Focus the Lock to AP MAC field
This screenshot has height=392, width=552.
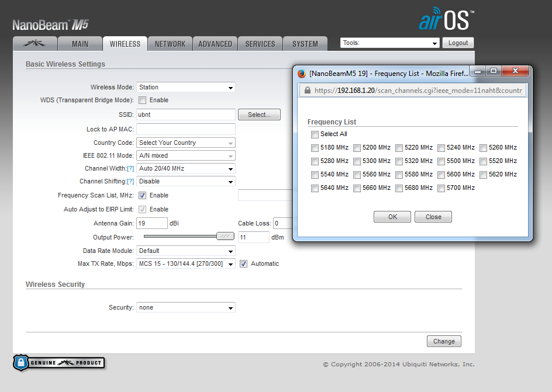point(186,129)
